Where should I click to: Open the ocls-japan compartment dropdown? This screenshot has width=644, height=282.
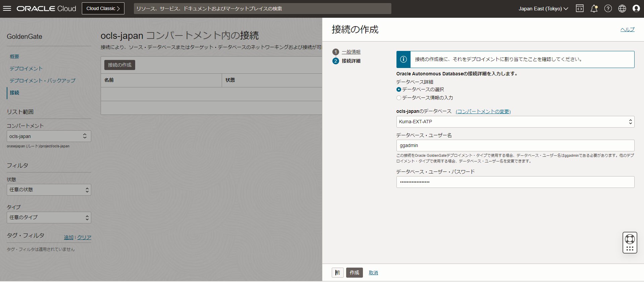click(49, 136)
